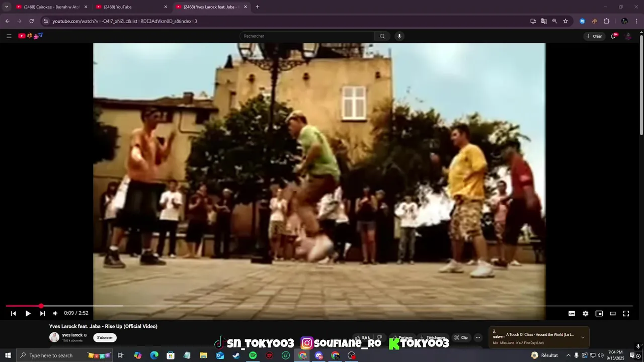Open the system volume control
Screen dimensions: 644x362
(x=600, y=355)
